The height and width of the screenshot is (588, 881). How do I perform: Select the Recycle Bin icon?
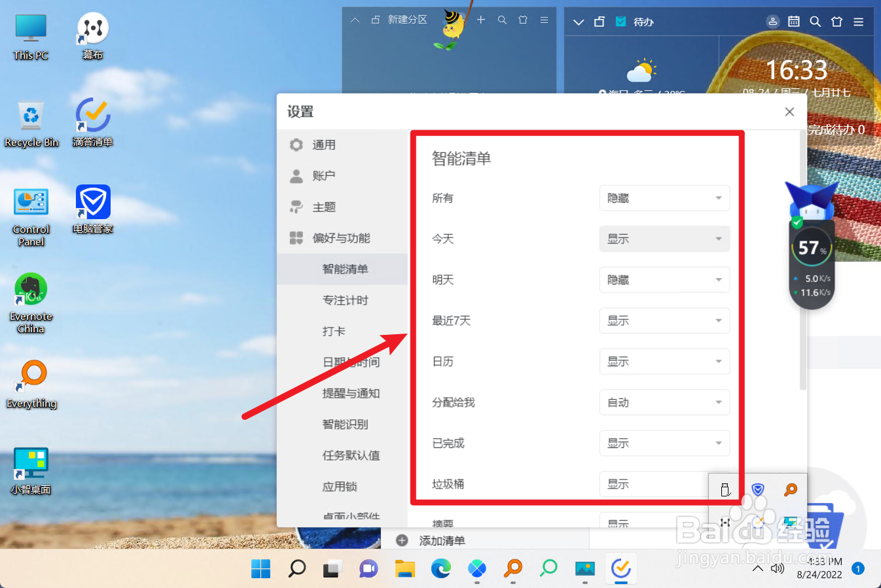(31, 124)
